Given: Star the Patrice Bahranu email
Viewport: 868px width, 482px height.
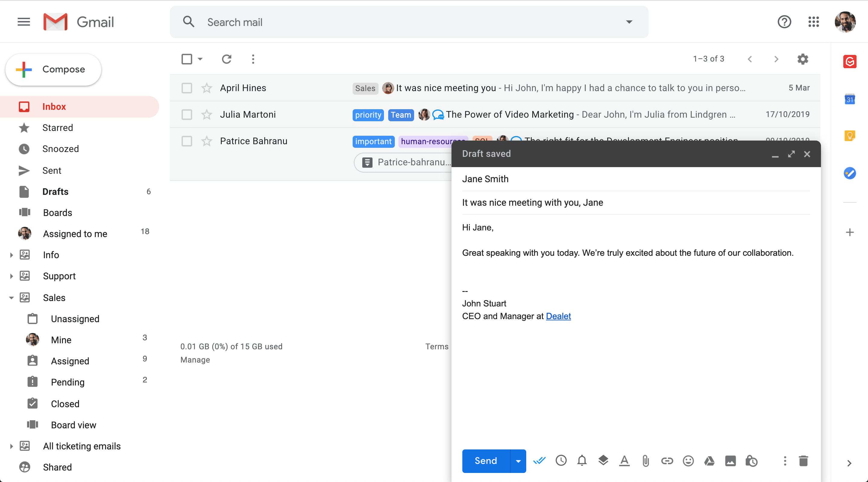Looking at the screenshot, I should [206, 141].
